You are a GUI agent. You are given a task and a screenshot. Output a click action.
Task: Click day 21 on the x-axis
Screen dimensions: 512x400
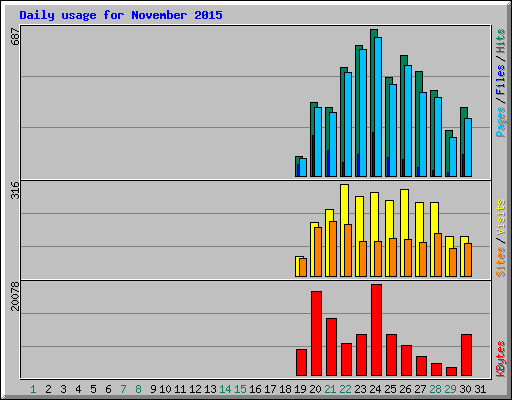[x=330, y=389]
